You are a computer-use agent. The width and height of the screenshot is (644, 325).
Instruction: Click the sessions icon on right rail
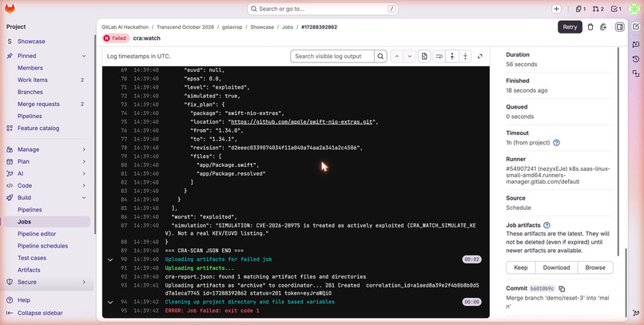click(636, 73)
